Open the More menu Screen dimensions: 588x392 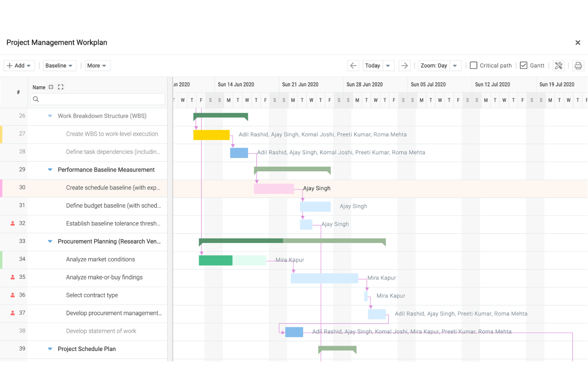point(97,65)
